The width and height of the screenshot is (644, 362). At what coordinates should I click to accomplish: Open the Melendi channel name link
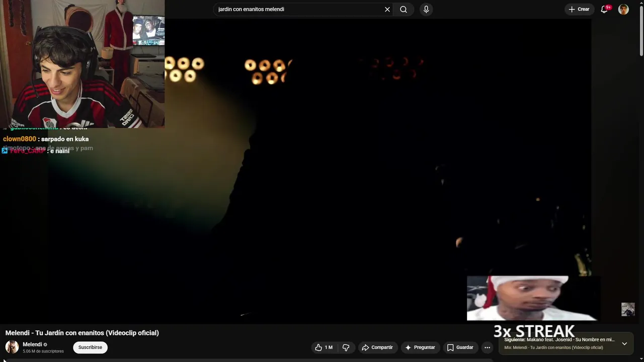coord(32,344)
